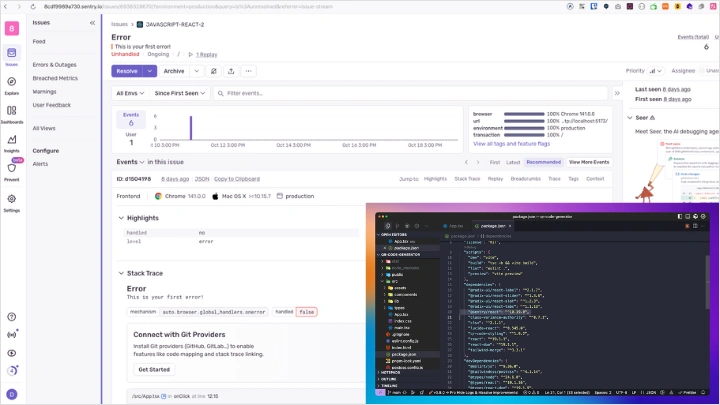The width and height of the screenshot is (720, 405).
Task: Open the Since First Seen dropdown
Action: click(x=180, y=93)
